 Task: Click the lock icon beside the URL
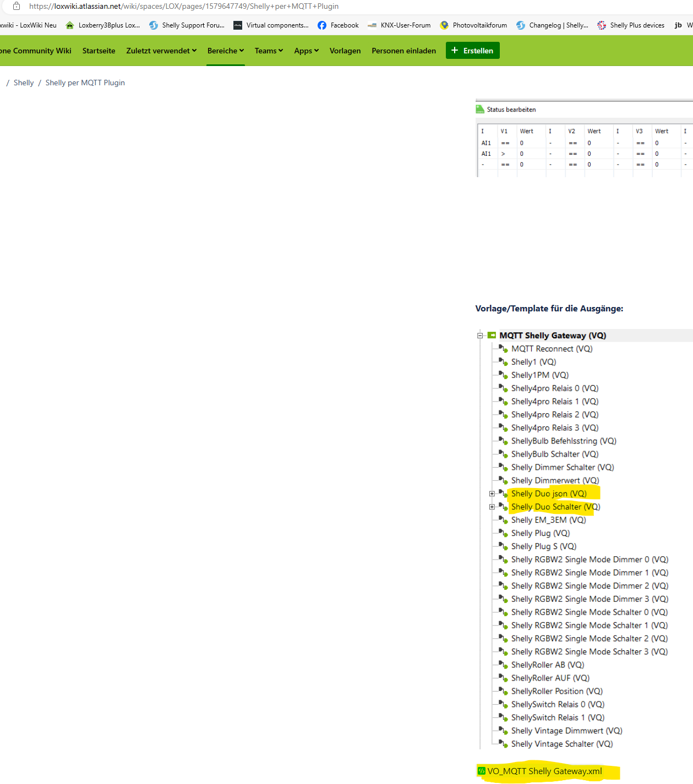tap(17, 6)
